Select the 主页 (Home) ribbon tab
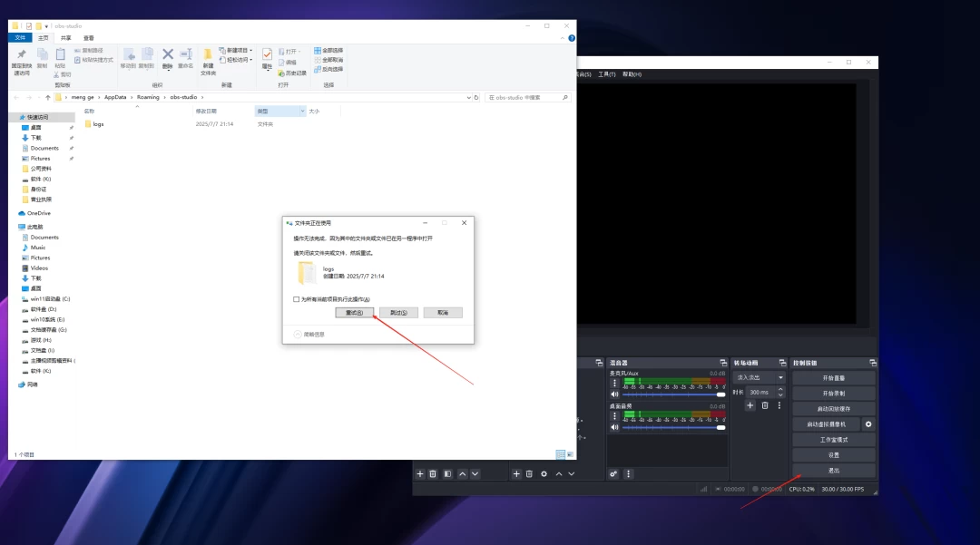The height and width of the screenshot is (545, 980). coord(44,38)
